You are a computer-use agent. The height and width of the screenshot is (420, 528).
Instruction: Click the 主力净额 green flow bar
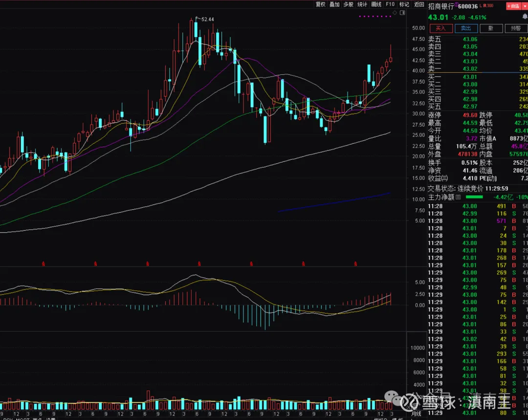(474, 197)
